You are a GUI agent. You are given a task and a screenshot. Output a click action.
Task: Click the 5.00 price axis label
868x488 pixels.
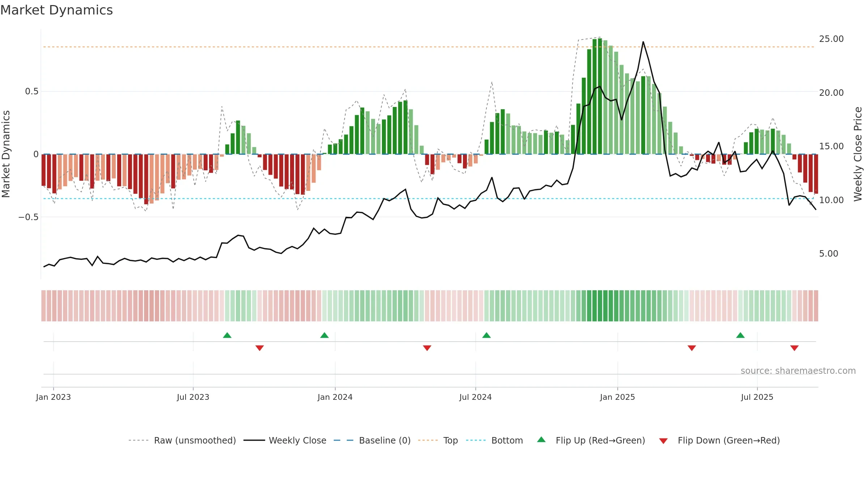pyautogui.click(x=829, y=254)
